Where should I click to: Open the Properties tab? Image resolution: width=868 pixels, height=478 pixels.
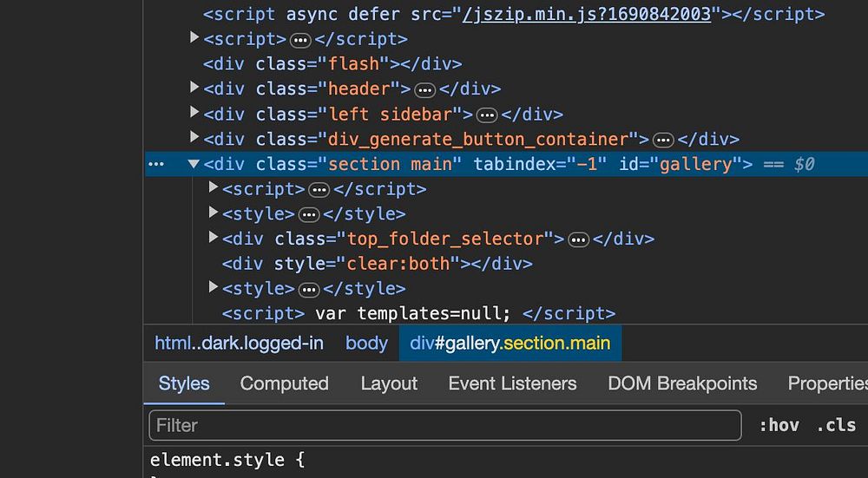point(827,383)
